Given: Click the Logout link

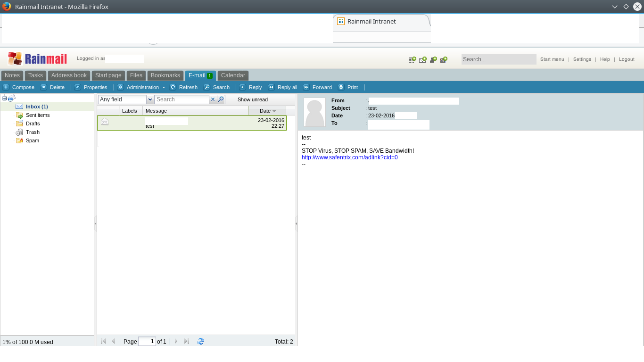Looking at the screenshot, I should [x=627, y=59].
